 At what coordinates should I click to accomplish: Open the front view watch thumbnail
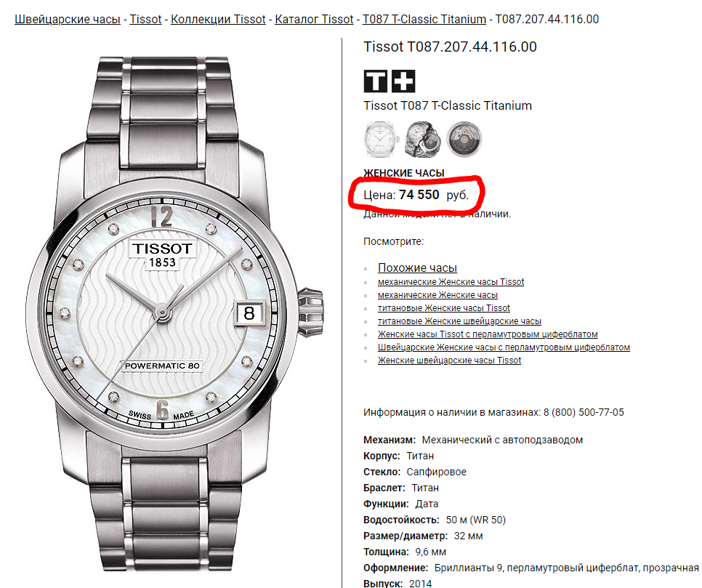[x=380, y=140]
